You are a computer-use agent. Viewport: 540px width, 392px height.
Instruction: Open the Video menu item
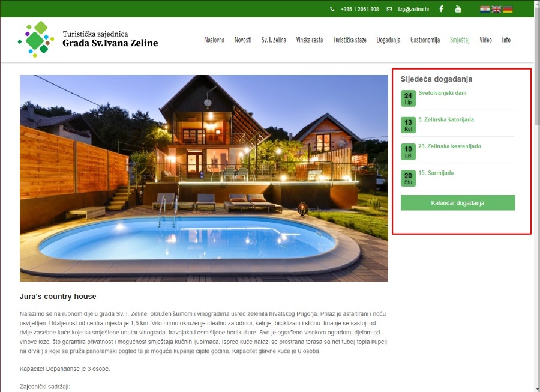point(485,40)
